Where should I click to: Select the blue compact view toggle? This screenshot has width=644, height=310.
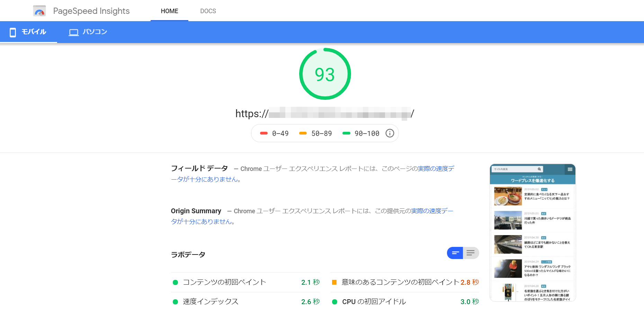[x=455, y=253]
